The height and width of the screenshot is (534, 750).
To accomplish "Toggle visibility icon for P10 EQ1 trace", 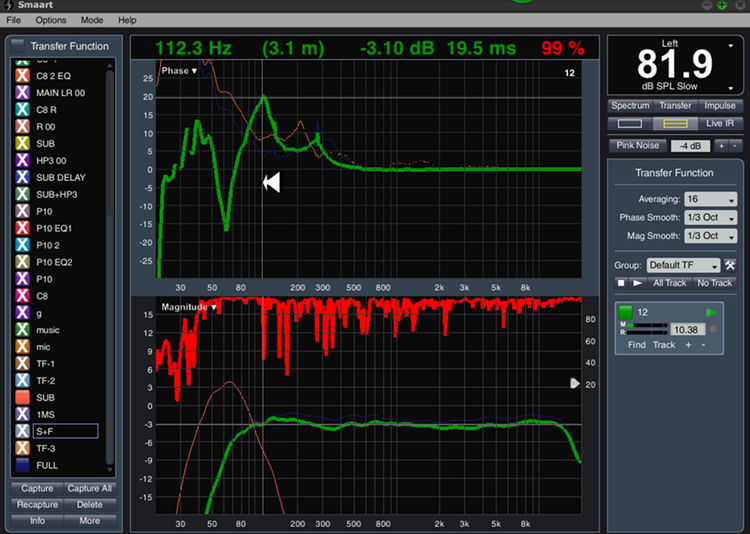I will (22, 228).
